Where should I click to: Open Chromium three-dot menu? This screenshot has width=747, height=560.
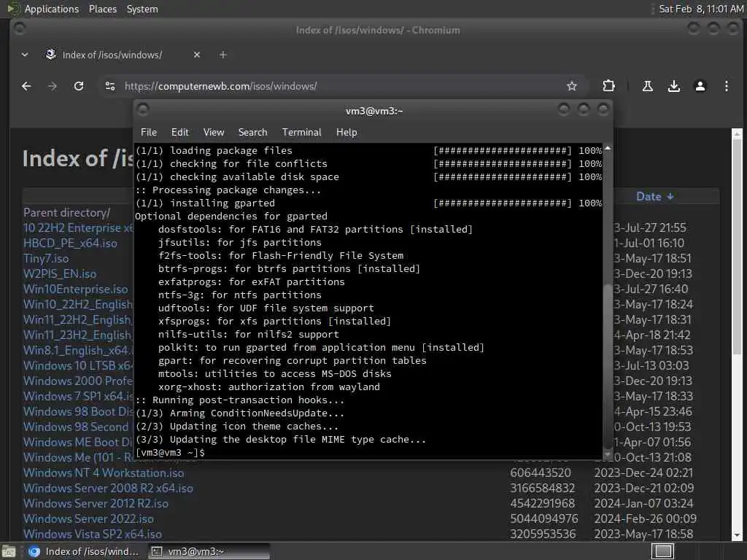(726, 86)
